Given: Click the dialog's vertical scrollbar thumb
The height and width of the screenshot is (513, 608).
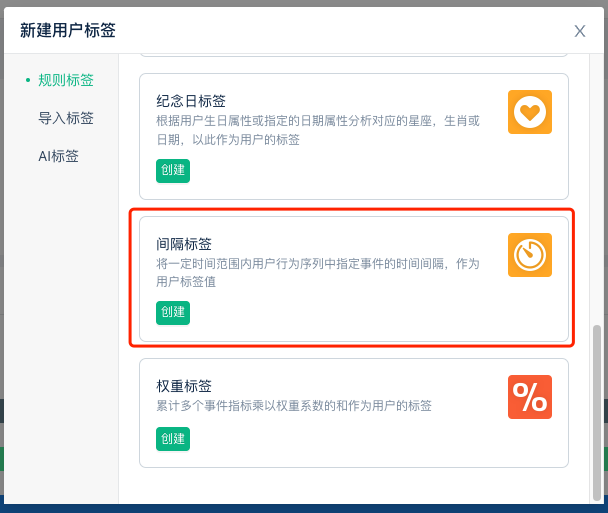Looking at the screenshot, I should 597,413.
